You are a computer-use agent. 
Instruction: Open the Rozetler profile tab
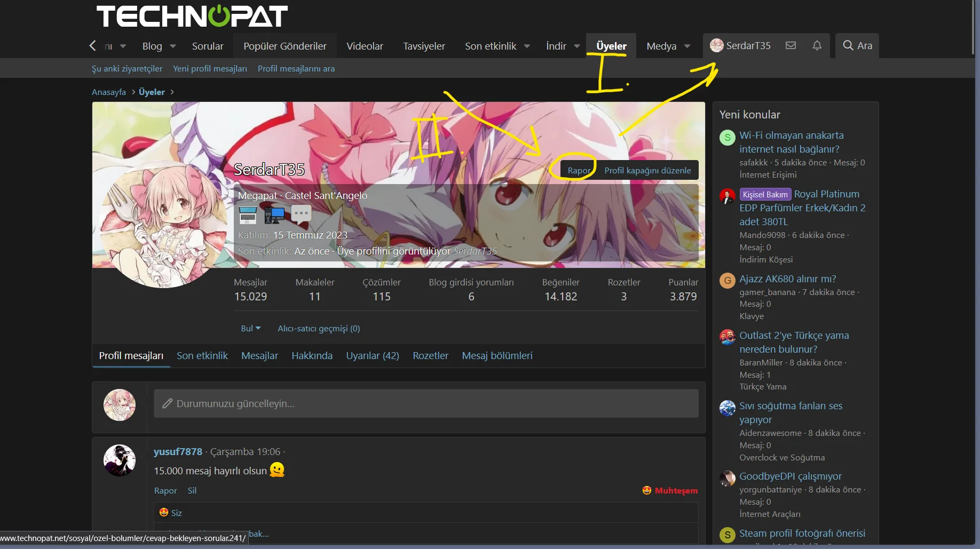(x=430, y=356)
